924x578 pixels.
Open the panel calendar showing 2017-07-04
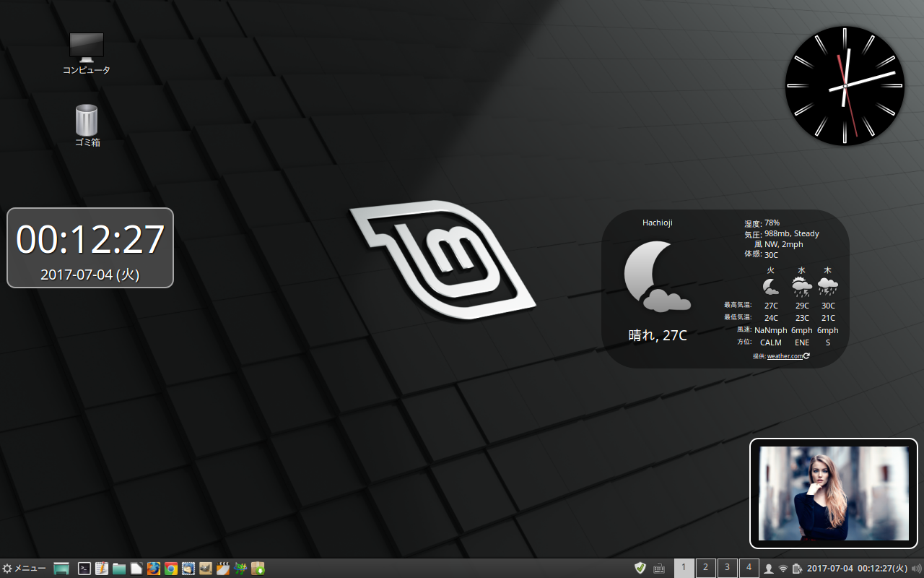858,569
